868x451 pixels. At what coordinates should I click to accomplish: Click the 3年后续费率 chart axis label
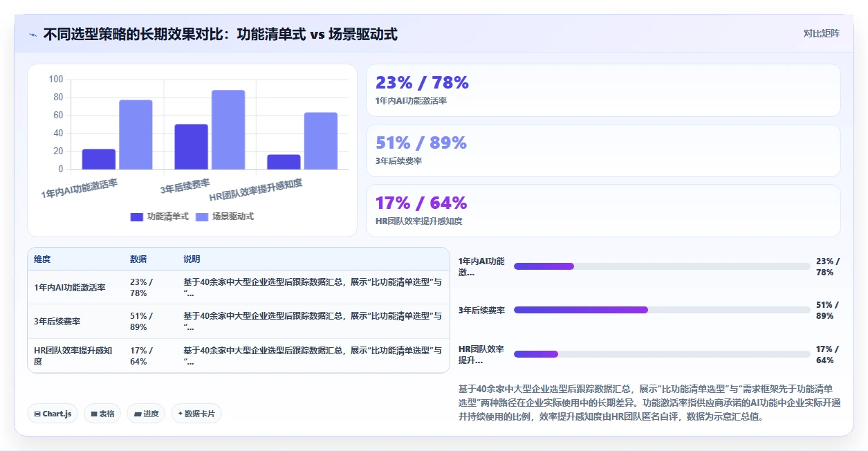tap(185, 185)
